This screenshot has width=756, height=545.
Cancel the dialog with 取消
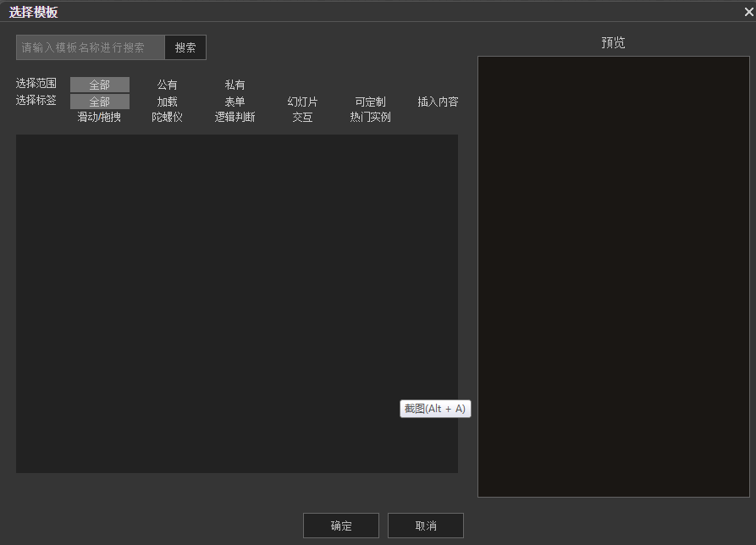click(x=426, y=526)
